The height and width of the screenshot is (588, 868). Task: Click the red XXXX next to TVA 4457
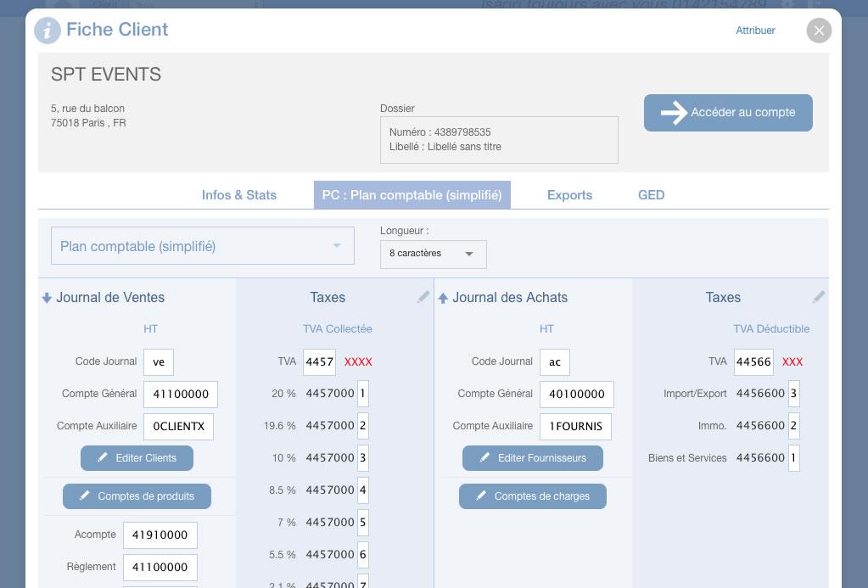(x=358, y=362)
